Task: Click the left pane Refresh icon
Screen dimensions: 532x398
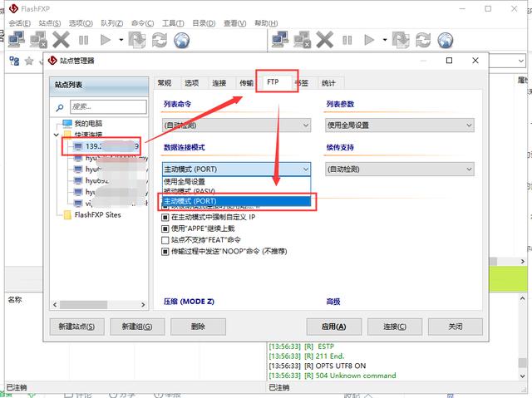Action: click(x=159, y=40)
